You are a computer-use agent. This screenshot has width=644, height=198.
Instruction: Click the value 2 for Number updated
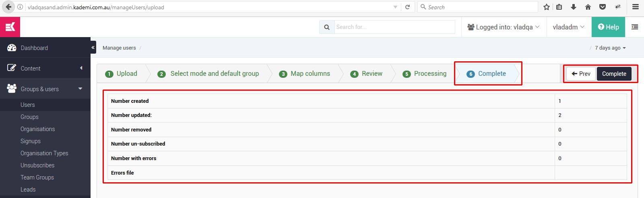tap(560, 115)
